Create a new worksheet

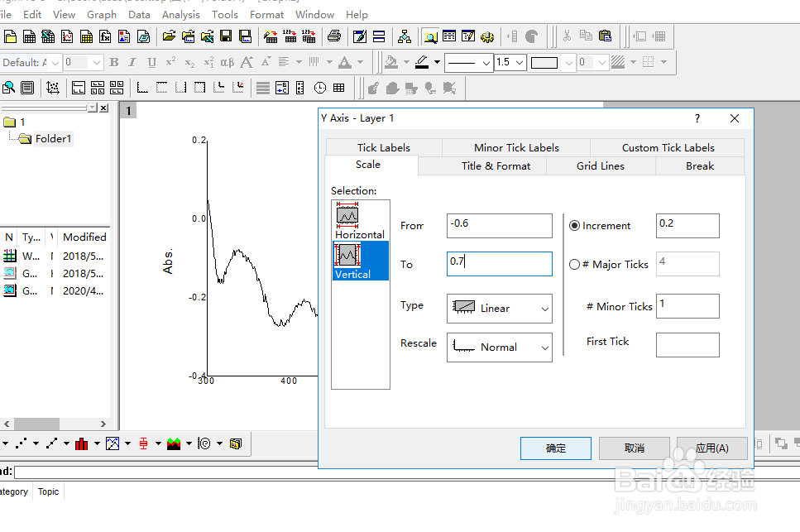30,36
